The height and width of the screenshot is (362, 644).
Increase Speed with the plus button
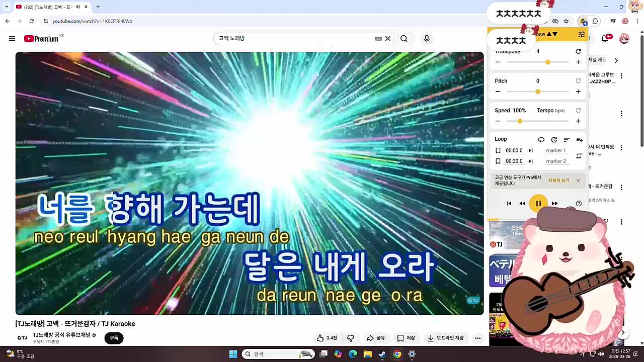pyautogui.click(x=578, y=121)
